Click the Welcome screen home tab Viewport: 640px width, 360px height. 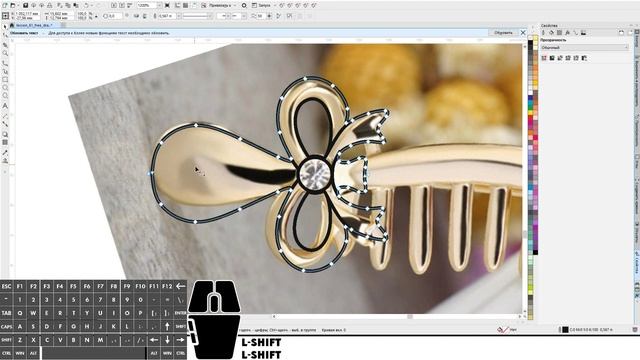tap(12, 25)
